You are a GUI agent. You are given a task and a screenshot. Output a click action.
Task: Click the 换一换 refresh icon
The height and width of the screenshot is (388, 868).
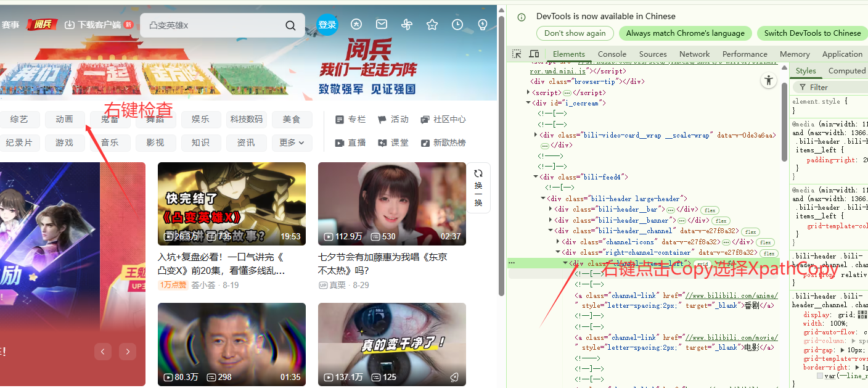point(478,174)
